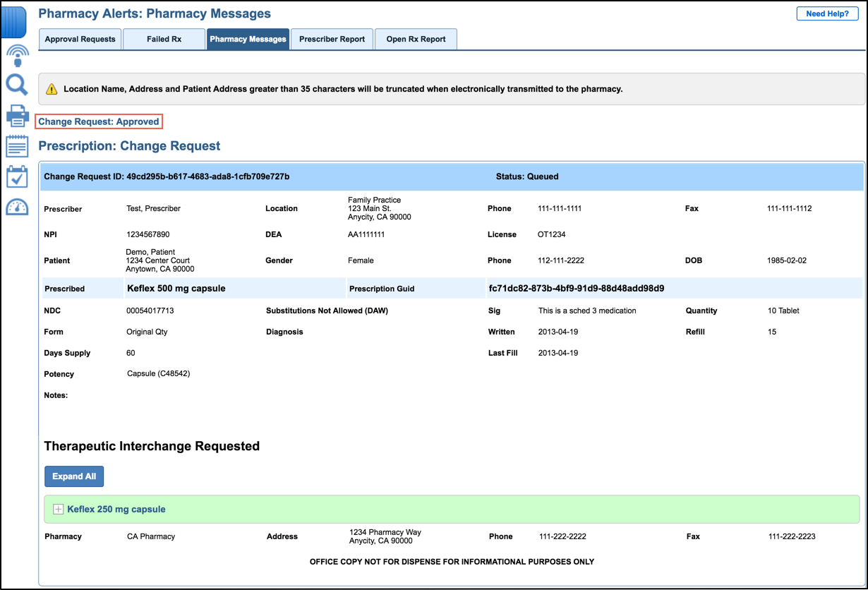Click the blue striped block atop the sidebar
The width and height of the screenshot is (868, 590).
(15, 22)
